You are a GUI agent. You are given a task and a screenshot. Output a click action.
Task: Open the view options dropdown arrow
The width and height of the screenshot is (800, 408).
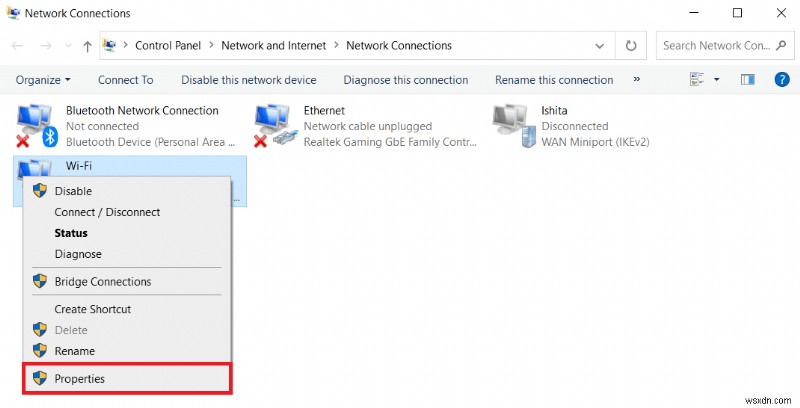point(716,80)
